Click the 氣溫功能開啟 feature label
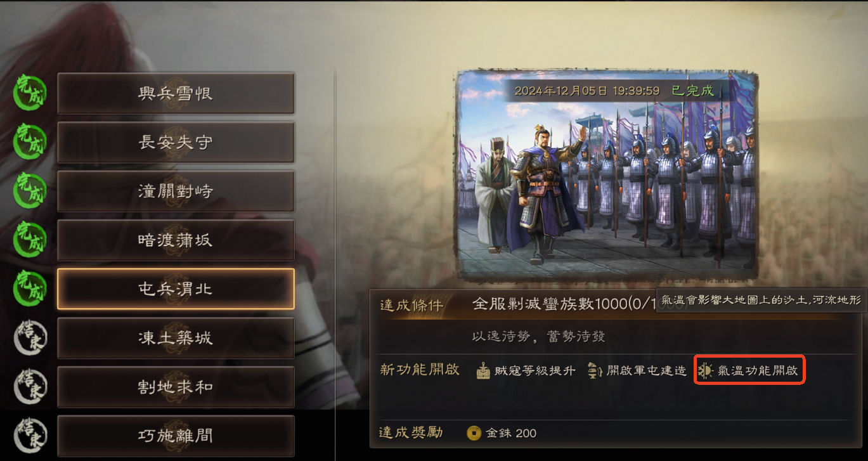 coord(758,371)
